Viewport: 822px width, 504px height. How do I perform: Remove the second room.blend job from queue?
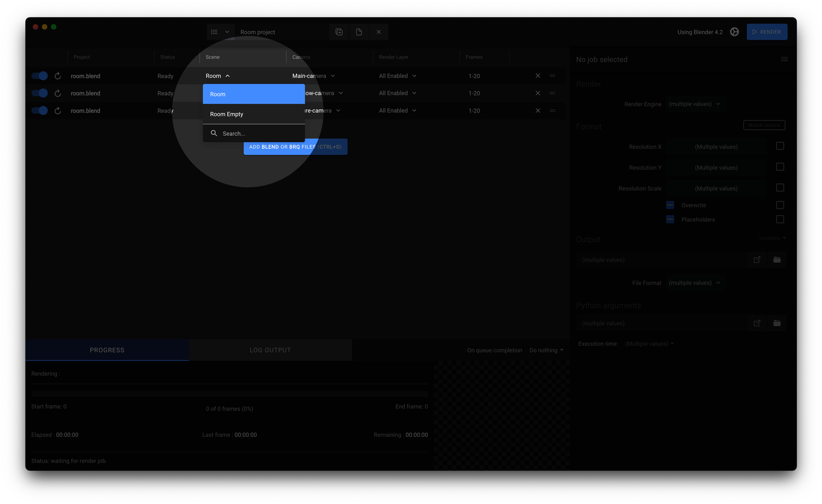click(538, 93)
